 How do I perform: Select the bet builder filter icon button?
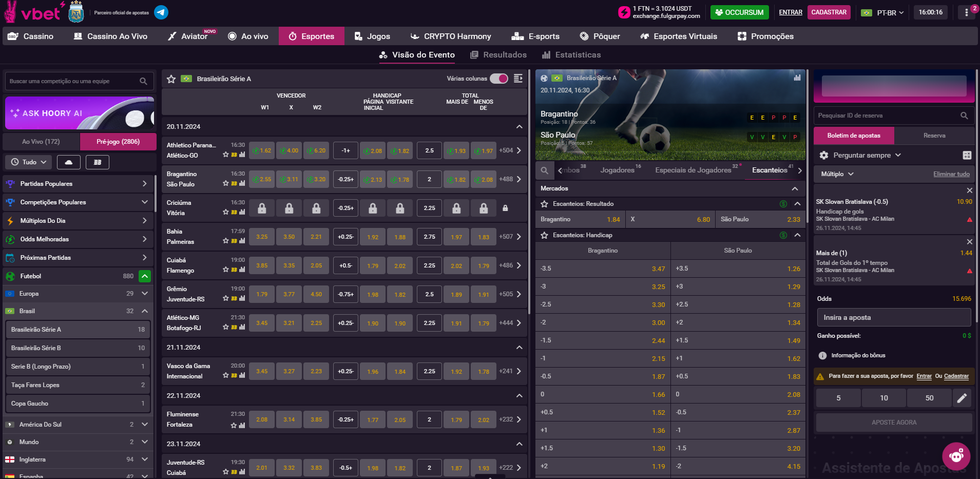coord(98,162)
